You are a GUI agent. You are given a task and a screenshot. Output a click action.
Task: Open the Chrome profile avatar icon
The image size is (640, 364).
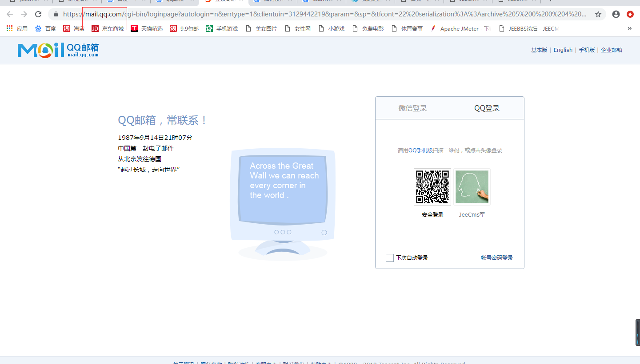pos(616,14)
